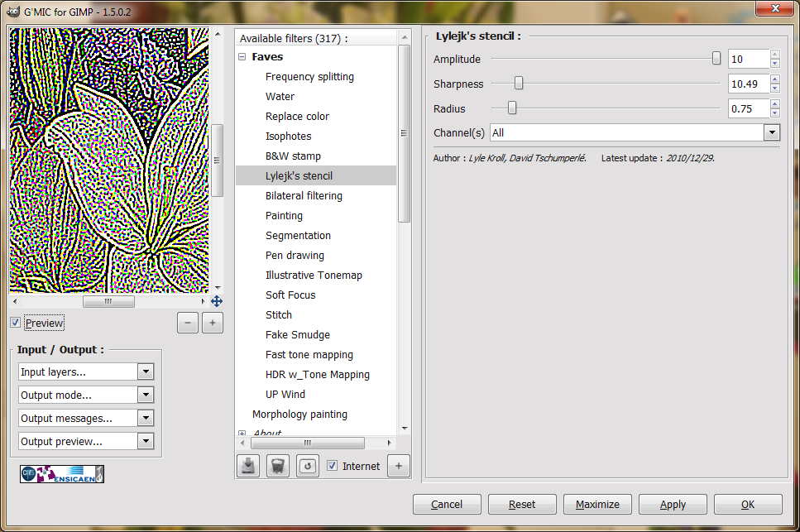The width and height of the screenshot is (800, 532).
Task: Click the Sharpness slider handle
Action: point(519,83)
